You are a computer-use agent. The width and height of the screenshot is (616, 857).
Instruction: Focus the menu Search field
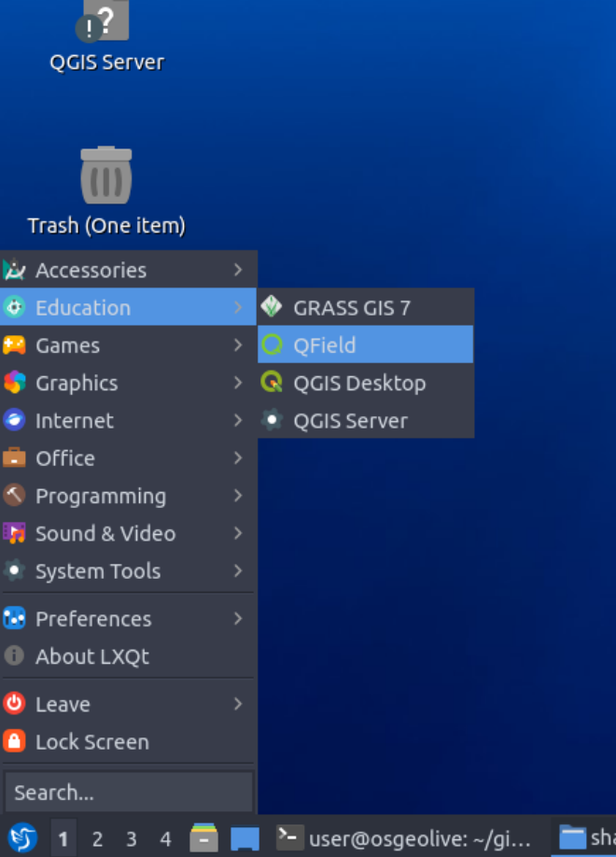pyautogui.click(x=129, y=792)
